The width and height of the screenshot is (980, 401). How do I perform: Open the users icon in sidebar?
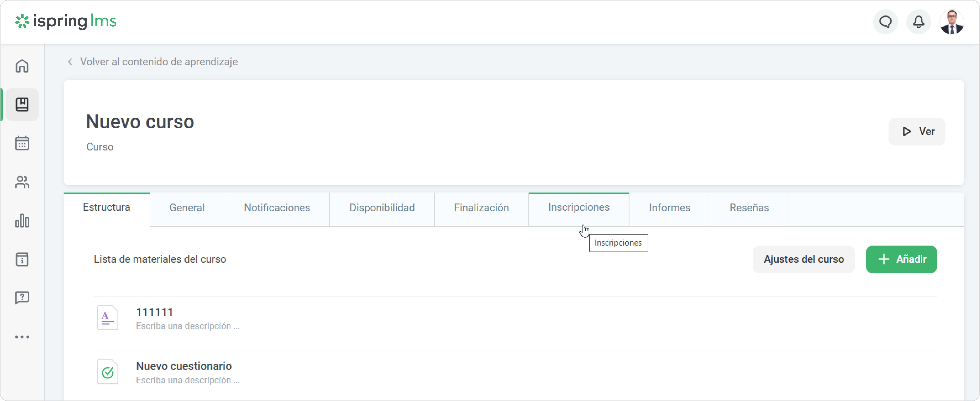click(x=22, y=182)
